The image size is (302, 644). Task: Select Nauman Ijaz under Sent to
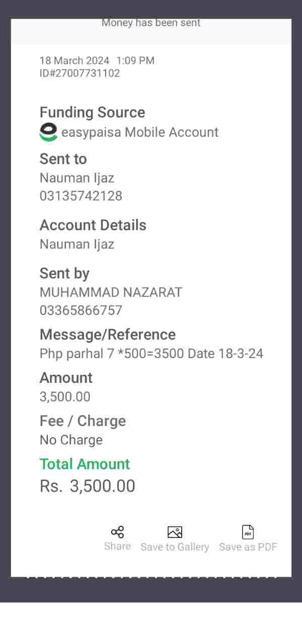(77, 178)
